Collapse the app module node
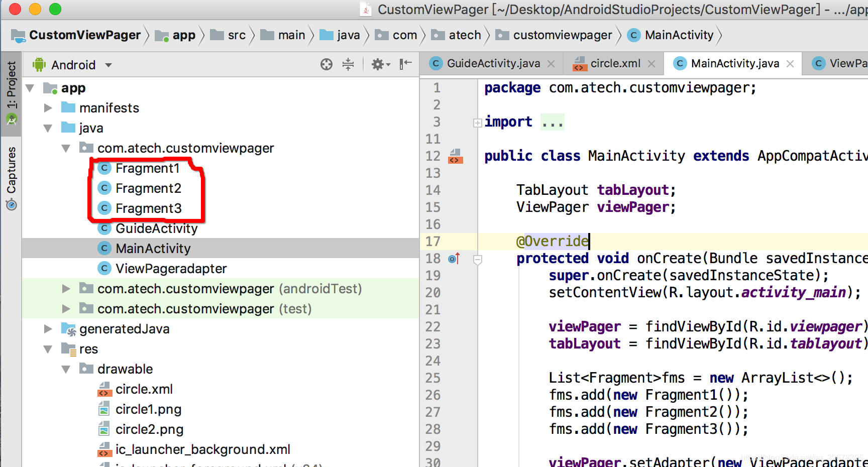 pos(30,88)
